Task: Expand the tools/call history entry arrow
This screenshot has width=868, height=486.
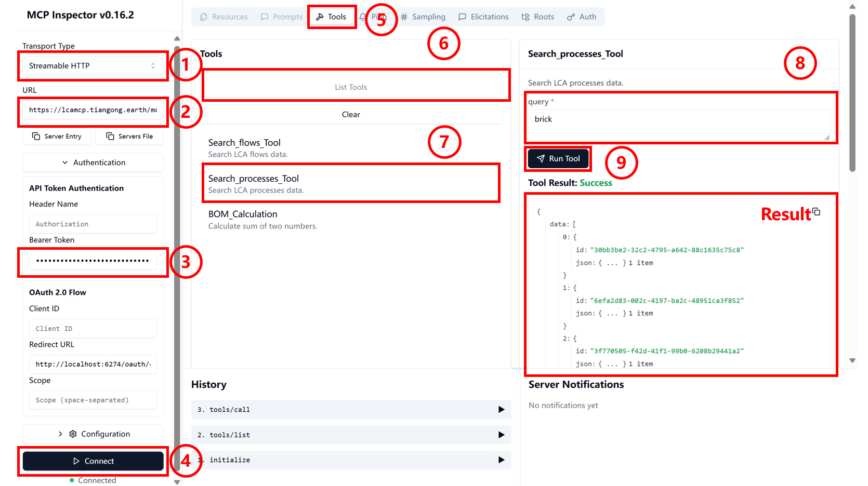Action: click(x=501, y=410)
